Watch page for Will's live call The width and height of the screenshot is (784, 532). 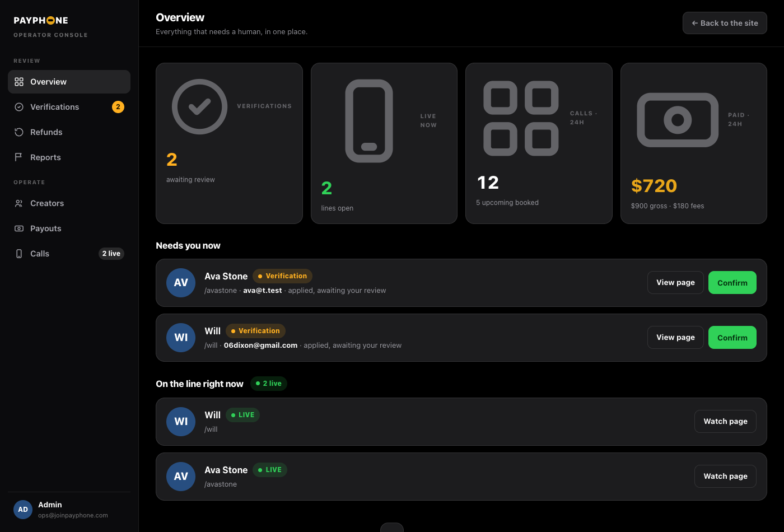click(x=725, y=422)
